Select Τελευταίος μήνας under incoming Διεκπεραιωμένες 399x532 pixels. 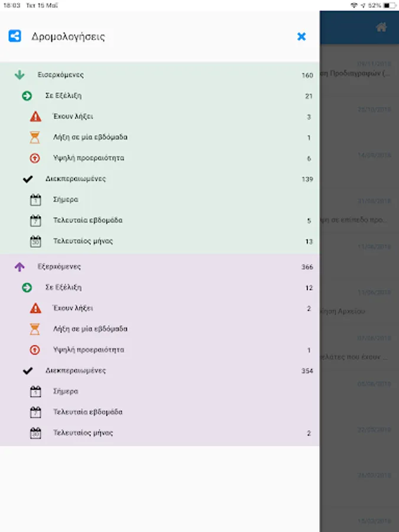coord(160,241)
